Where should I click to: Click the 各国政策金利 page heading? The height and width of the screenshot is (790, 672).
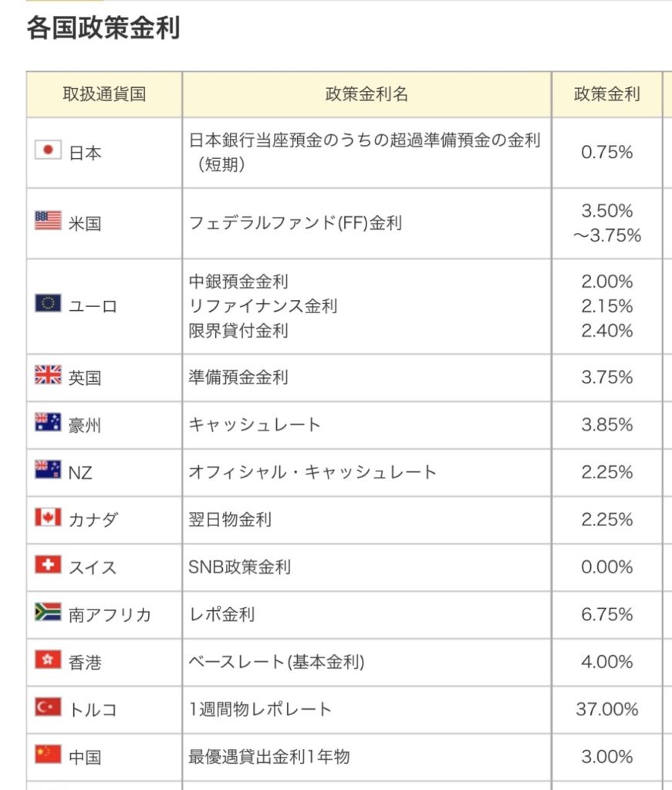[x=103, y=29]
